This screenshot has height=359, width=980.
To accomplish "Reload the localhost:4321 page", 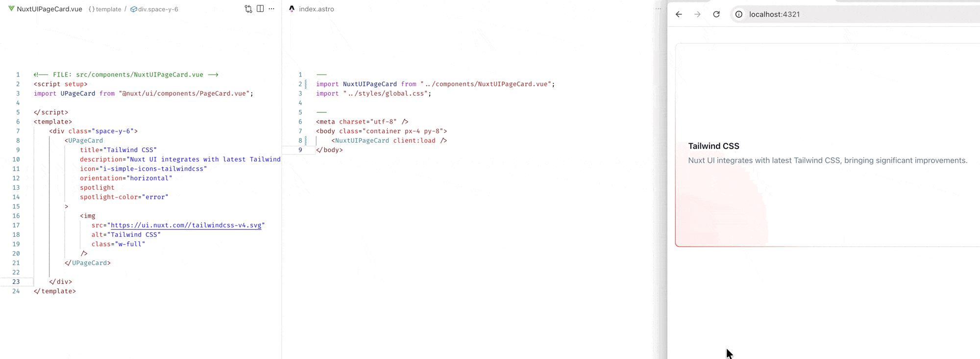I will pos(716,14).
